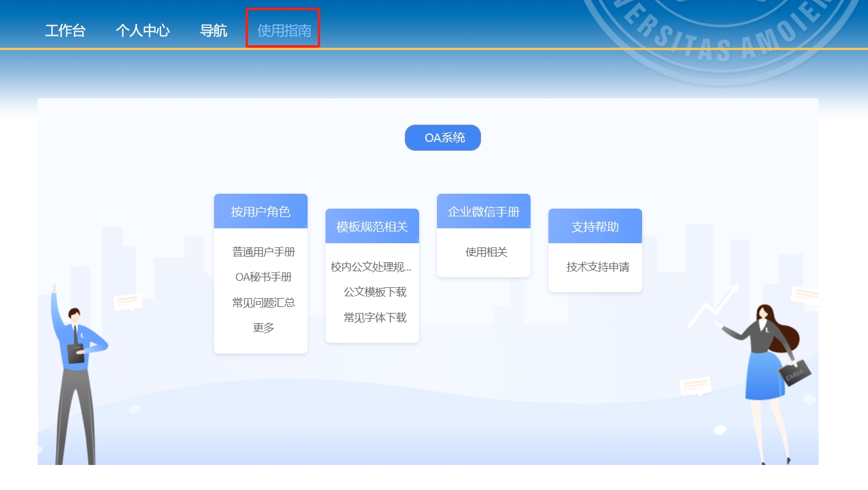Expand 更多 under 按用户角色
This screenshot has width=868, height=490.
263,328
